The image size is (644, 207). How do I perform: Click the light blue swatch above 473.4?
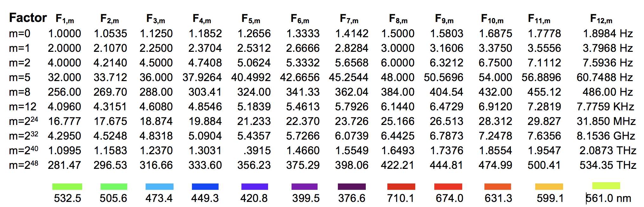[x=160, y=187]
